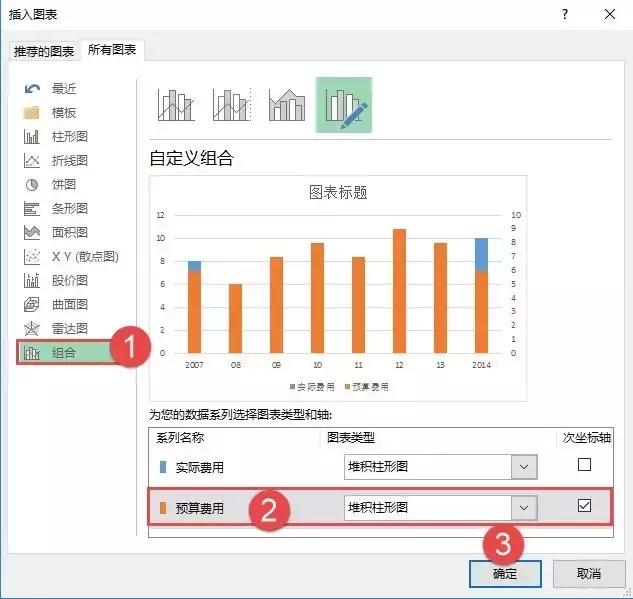Click 堆积柱形图 combo box for 预算费用
Screen dimensions: 633x599
pyautogui.click(x=440, y=508)
